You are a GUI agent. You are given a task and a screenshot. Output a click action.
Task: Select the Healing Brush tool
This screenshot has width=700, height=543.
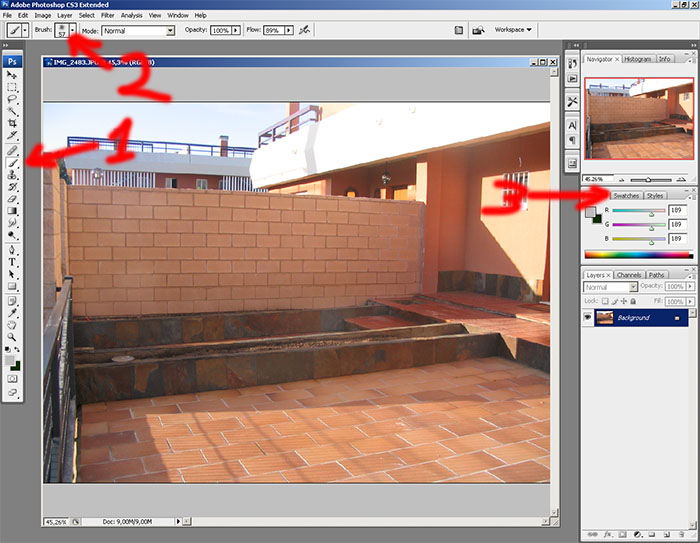pyautogui.click(x=12, y=150)
